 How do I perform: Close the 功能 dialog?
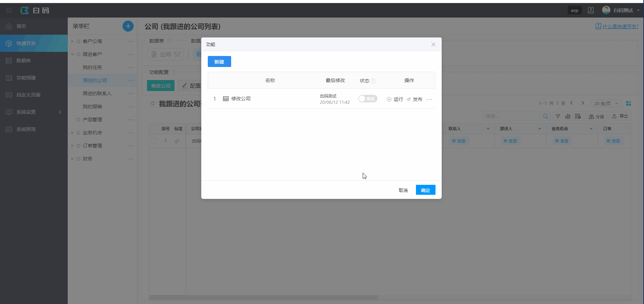coord(433,44)
